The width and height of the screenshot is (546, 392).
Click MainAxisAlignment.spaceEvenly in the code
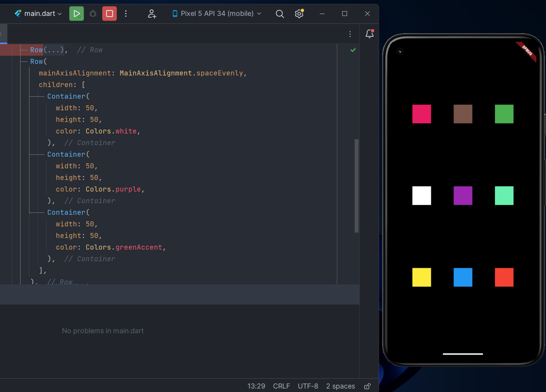point(181,73)
